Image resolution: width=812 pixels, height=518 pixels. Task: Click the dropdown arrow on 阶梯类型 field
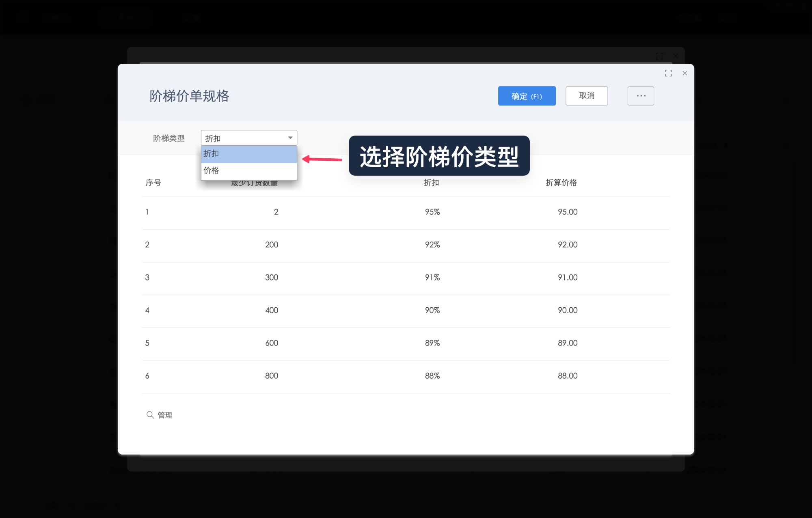click(x=290, y=138)
